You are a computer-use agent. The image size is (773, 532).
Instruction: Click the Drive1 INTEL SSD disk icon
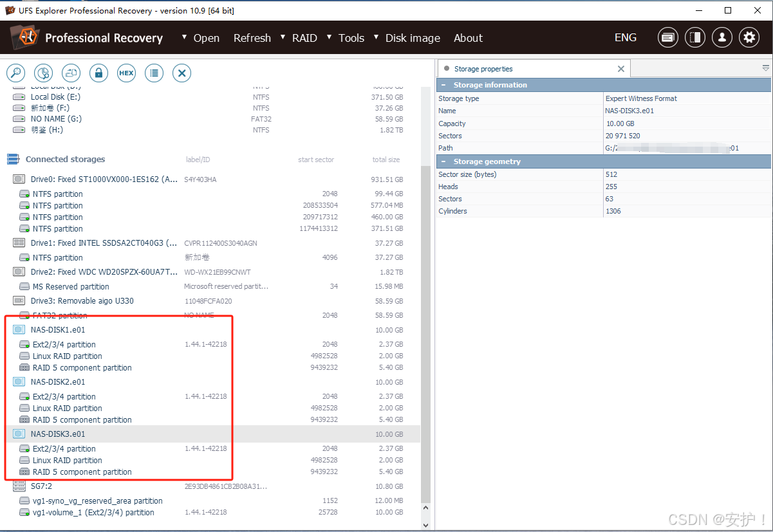[19, 243]
